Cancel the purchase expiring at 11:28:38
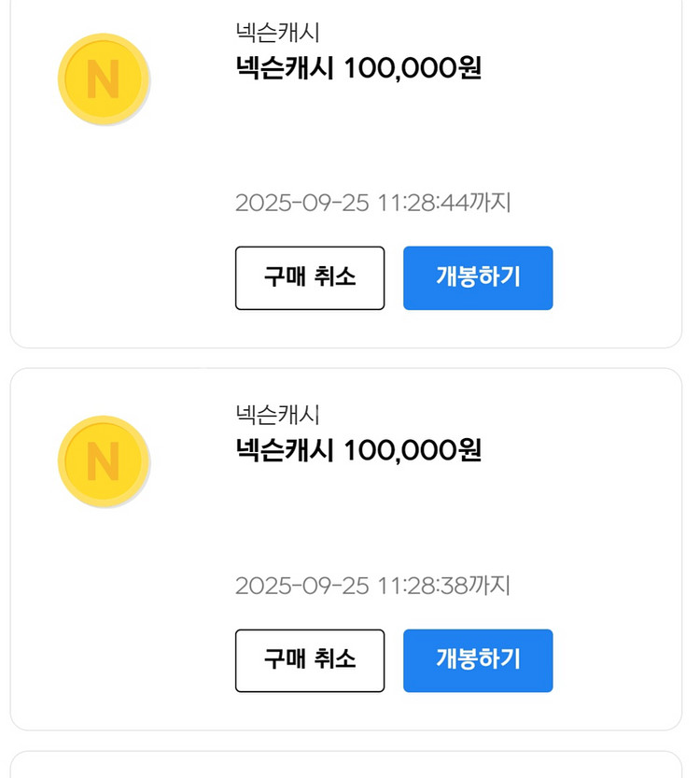 pyautogui.click(x=310, y=660)
